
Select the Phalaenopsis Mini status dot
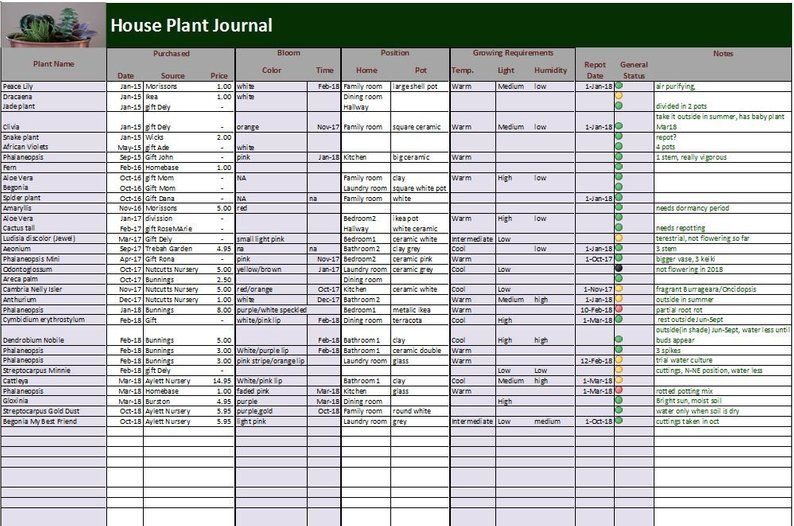pos(618,258)
